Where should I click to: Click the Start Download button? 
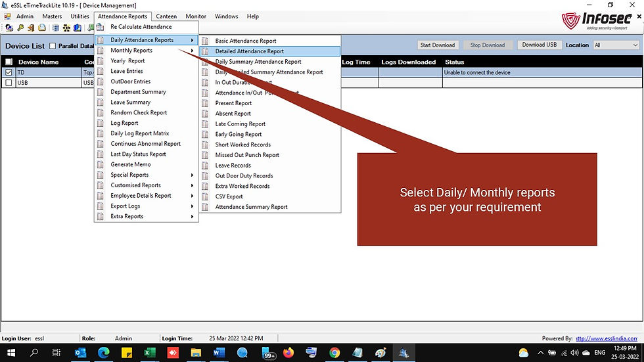pos(438,45)
